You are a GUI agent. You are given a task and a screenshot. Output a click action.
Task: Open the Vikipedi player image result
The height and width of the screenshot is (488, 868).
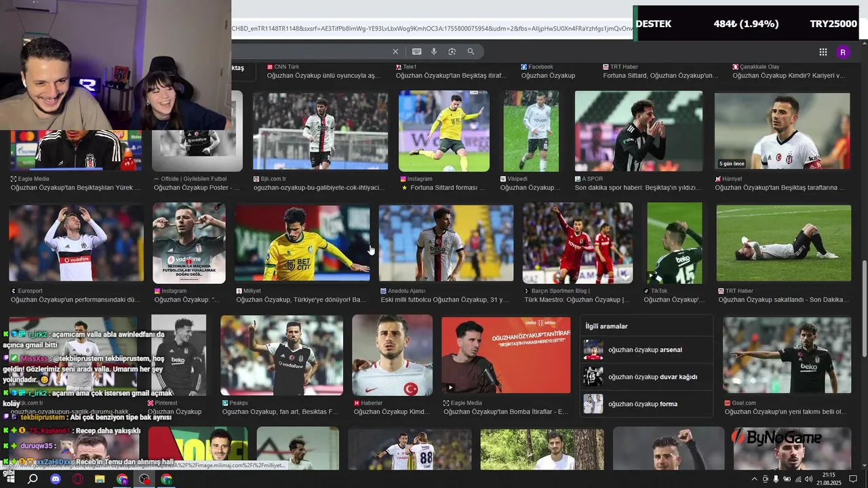(x=531, y=131)
